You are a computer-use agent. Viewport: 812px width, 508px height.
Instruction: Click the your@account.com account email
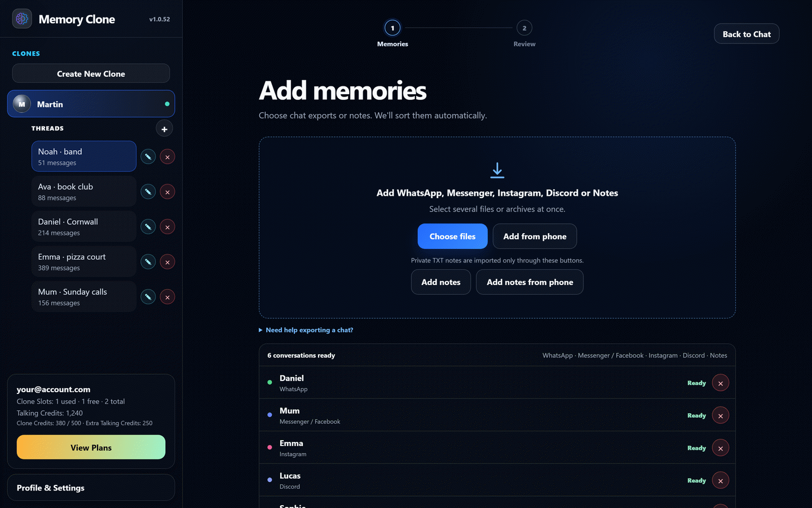point(54,389)
